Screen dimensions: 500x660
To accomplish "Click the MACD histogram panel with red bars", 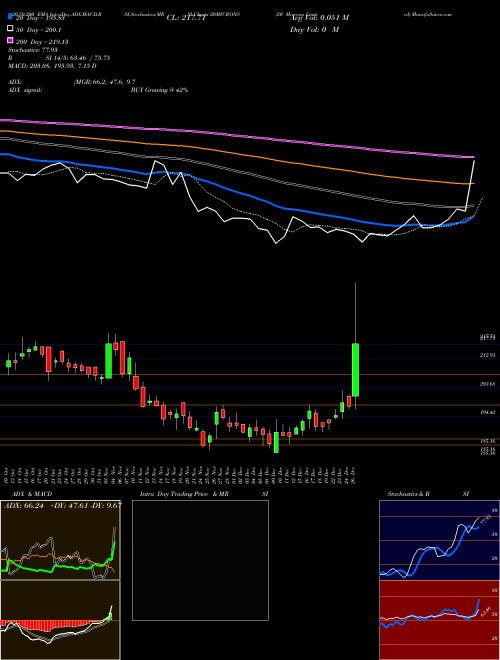I will click(60, 620).
